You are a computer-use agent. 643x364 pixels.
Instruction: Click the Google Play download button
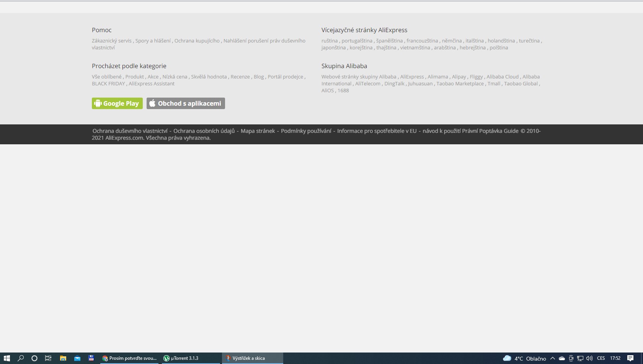coord(117,103)
